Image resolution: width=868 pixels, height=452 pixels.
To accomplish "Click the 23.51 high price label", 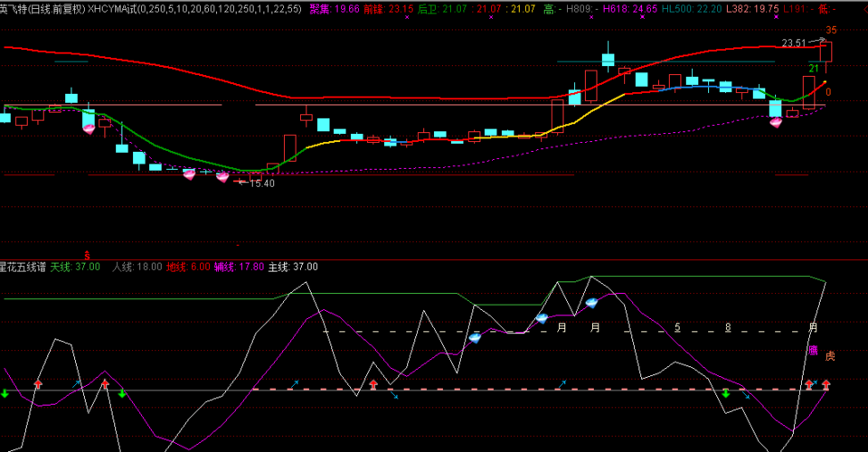I will tap(793, 43).
